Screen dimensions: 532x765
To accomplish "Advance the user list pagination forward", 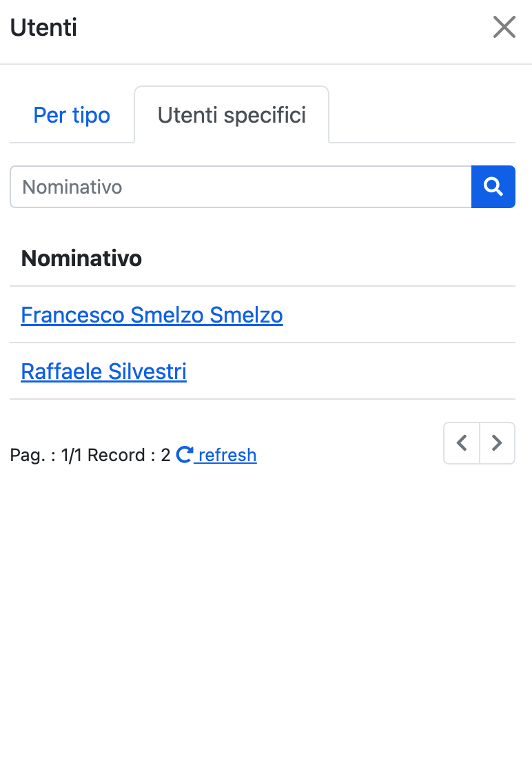I will click(x=497, y=443).
